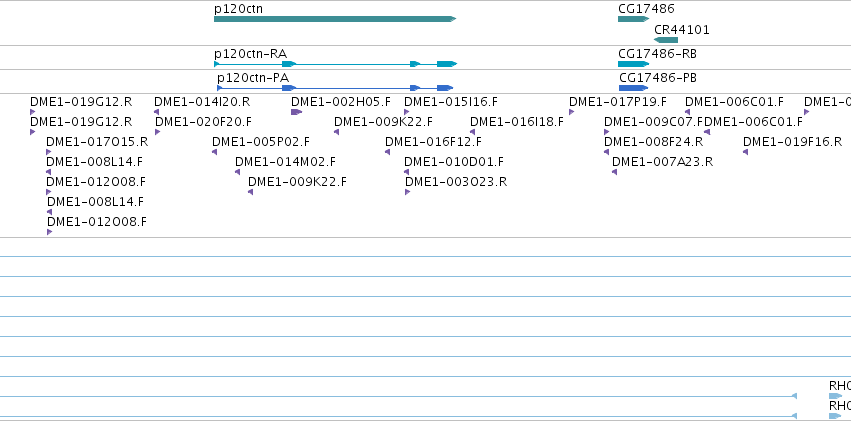Select the p120ctn-PA protein label

tap(253, 78)
